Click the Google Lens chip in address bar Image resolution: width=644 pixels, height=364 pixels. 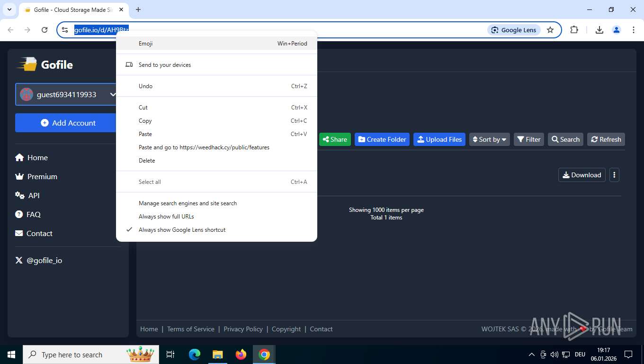pos(514,30)
